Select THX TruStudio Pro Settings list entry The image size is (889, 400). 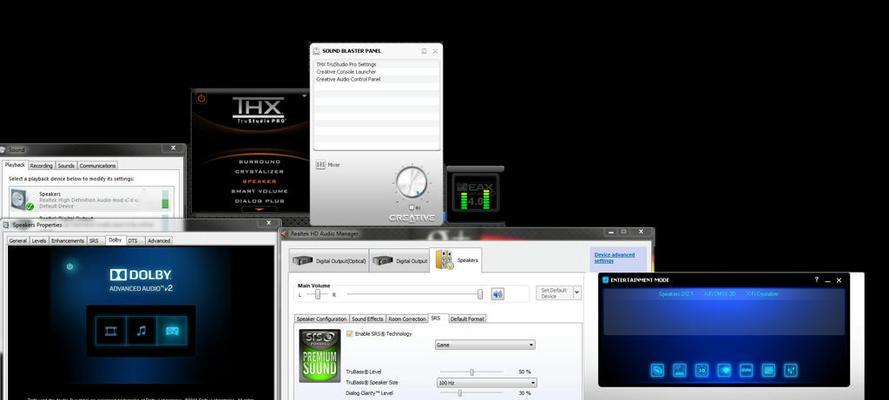click(377, 65)
